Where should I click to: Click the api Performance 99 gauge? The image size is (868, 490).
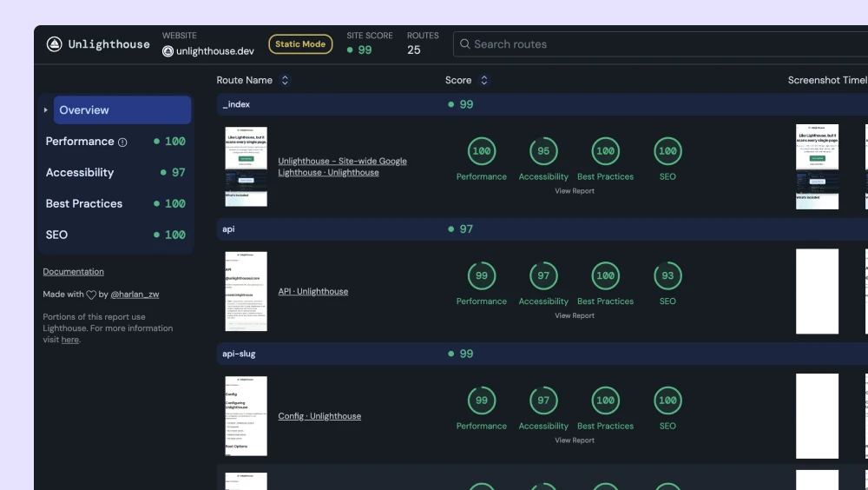click(482, 275)
